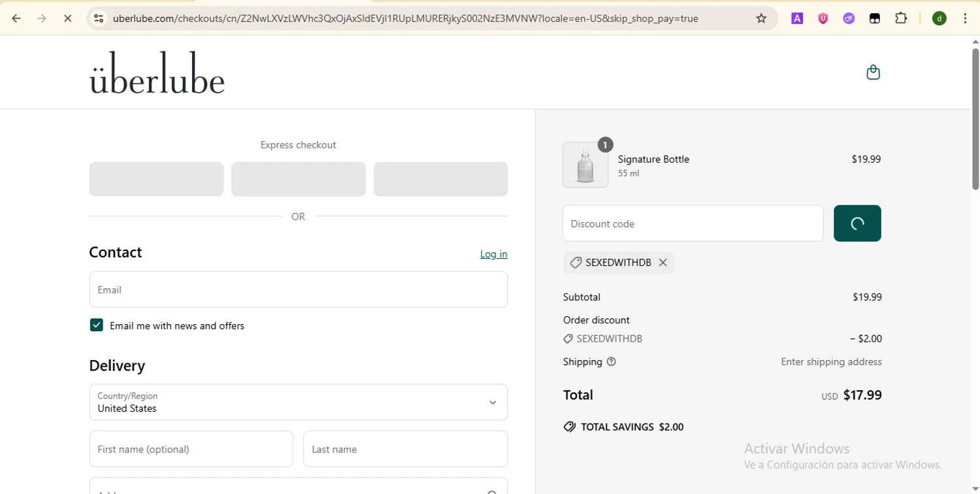This screenshot has width=980, height=494.
Task: Open the Extensions puzzle piece menu
Action: 901,18
